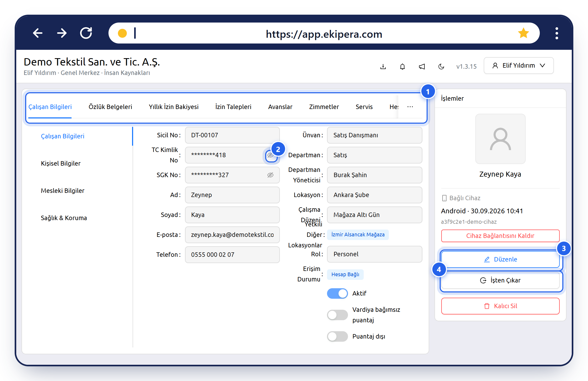Enable the Puantaj dışı switch

click(x=337, y=336)
